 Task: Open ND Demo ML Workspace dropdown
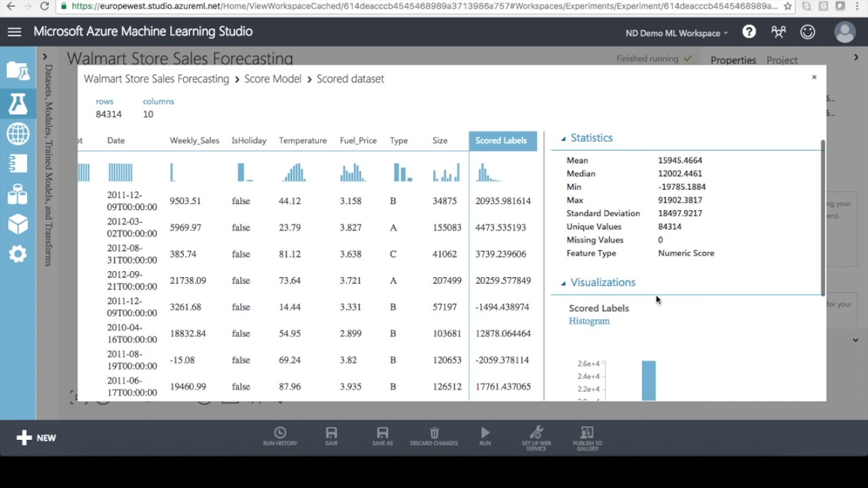point(677,33)
